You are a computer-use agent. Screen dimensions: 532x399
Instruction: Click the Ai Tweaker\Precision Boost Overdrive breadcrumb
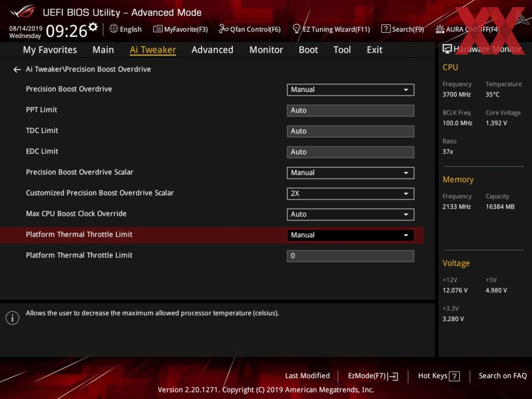pyautogui.click(x=88, y=69)
